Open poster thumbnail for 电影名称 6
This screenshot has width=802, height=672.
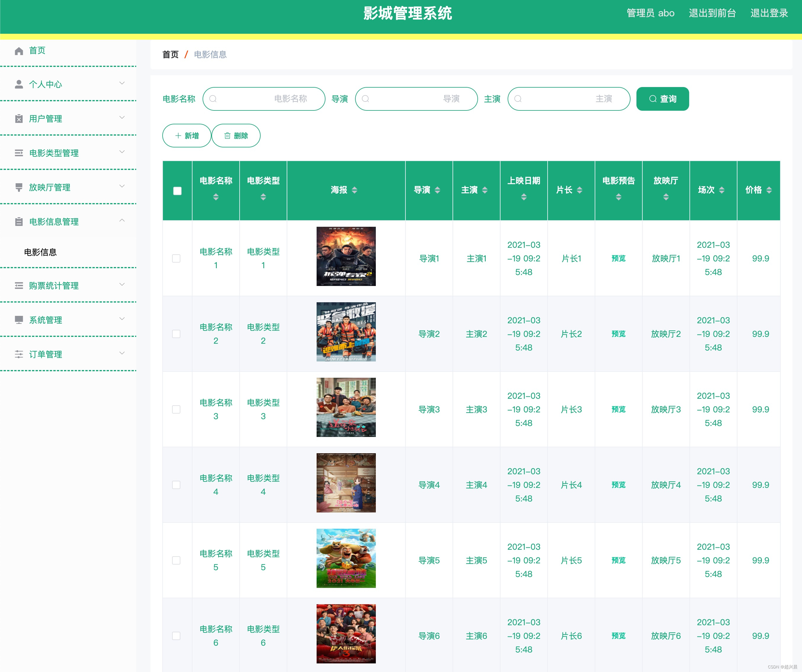[346, 634]
